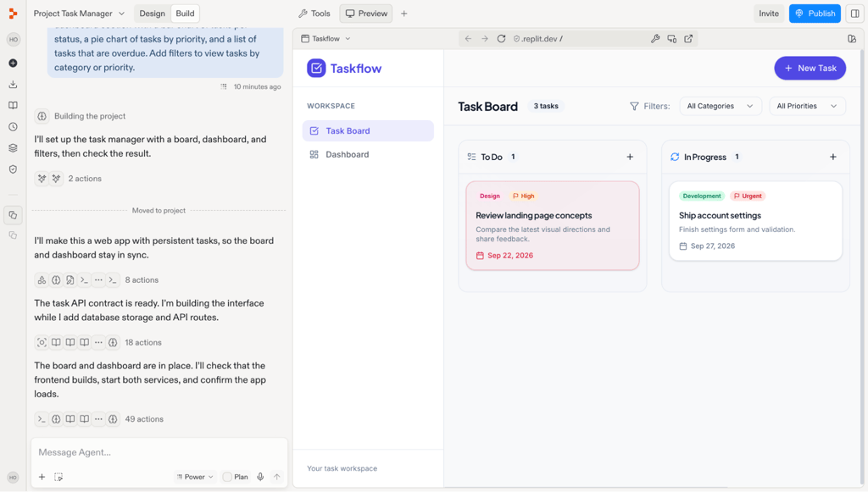This screenshot has height=492, width=868.
Task: Click the preview back arrow
Action: pyautogui.click(x=468, y=39)
